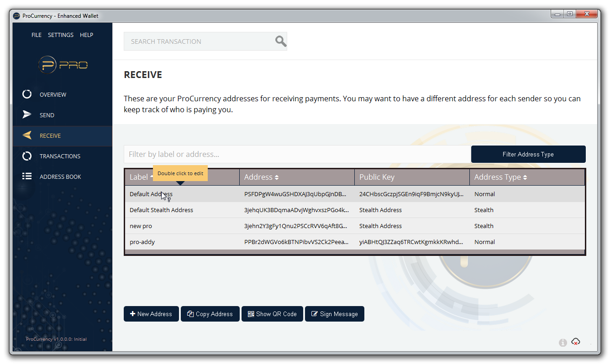The image size is (610, 364).
Task: Click address 3jehqUK3BDqmaADvjWghvxszPGo4k...
Action: (x=297, y=210)
